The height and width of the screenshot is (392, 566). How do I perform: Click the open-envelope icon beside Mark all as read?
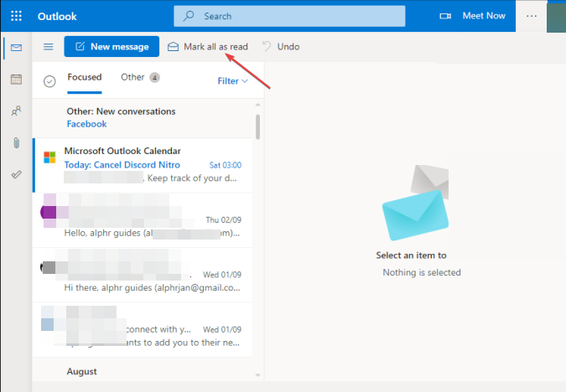[x=174, y=47]
